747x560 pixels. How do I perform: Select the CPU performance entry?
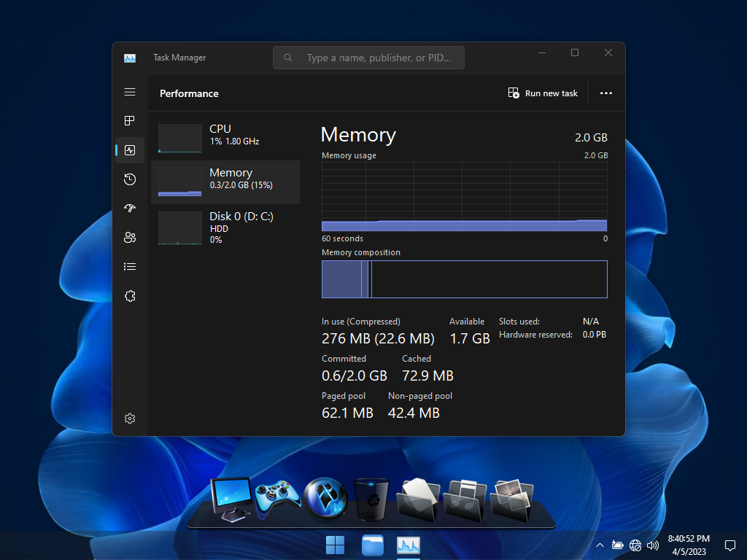coord(225,138)
